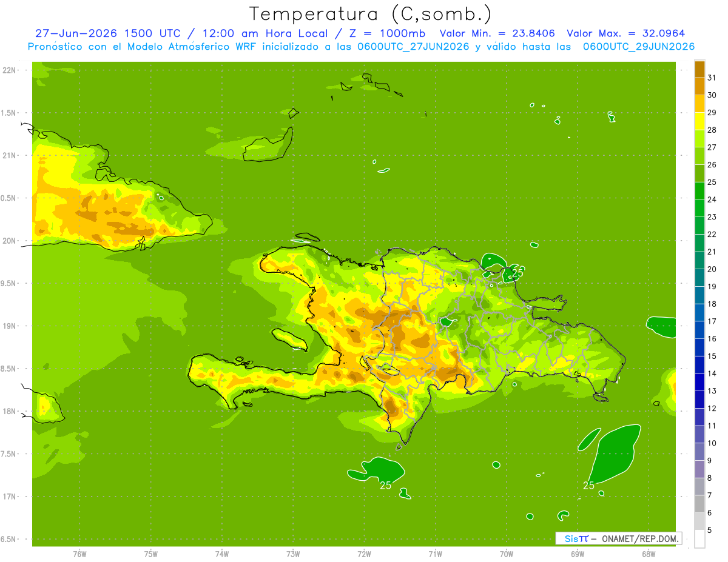Click the "Valor Max. = 32.0964" readout
Screen dimensions: 728x562
tap(626, 33)
